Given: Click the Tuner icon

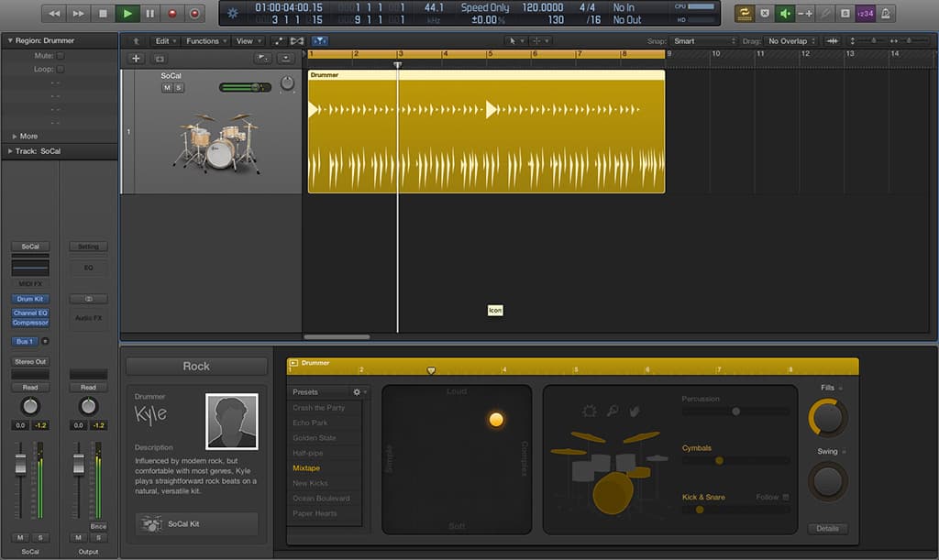Looking at the screenshot, I should (x=825, y=13).
